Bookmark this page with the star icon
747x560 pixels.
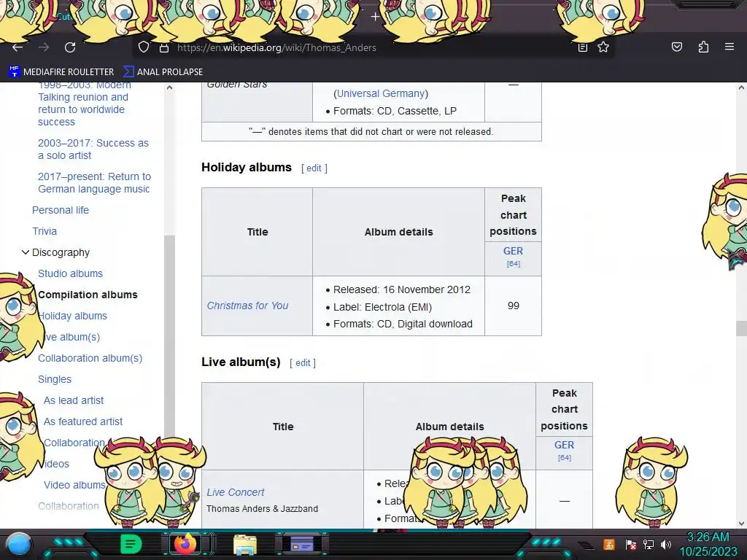click(x=603, y=47)
